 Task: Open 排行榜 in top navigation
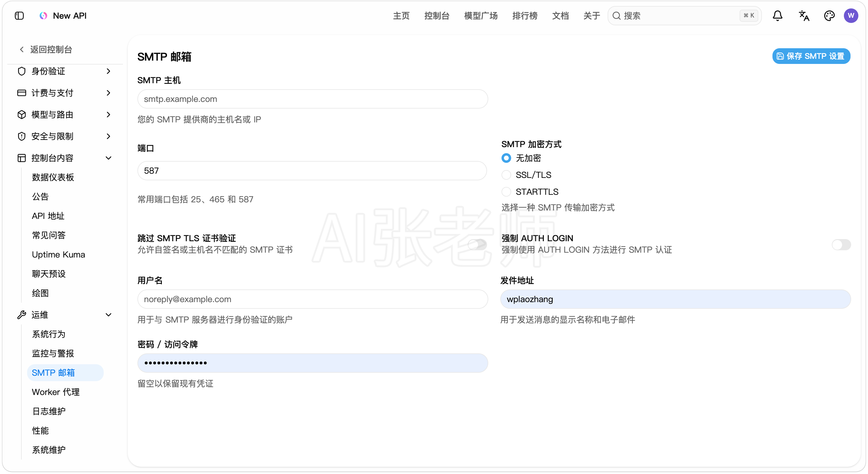[525, 16]
